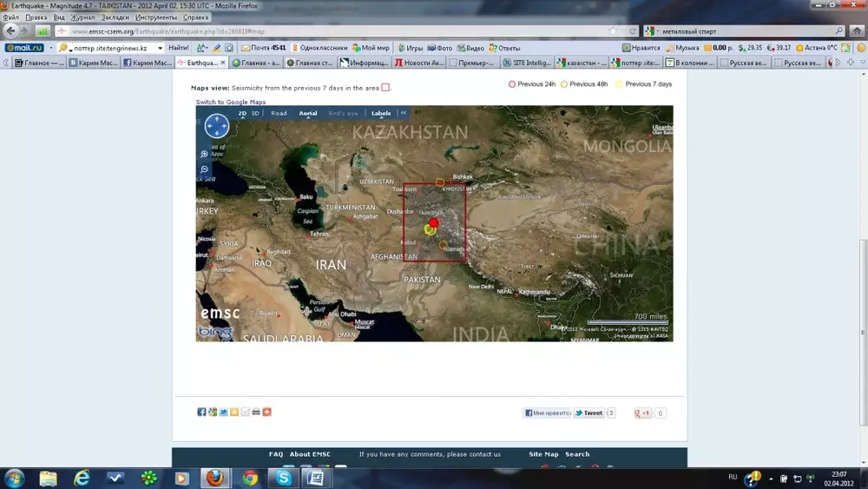This screenshot has width=868, height=489.
Task: Click the map pan compass control
Action: pos(216,127)
